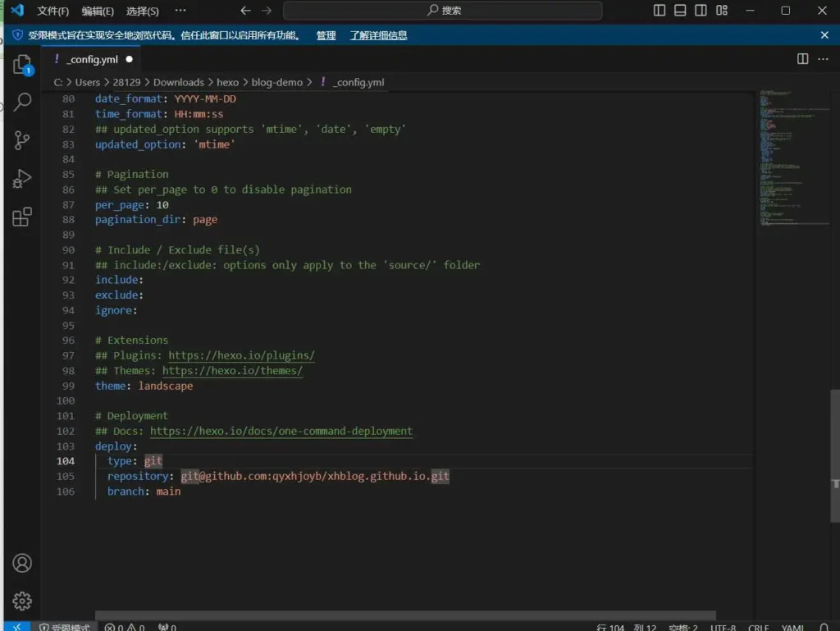Click the split editor right icon
This screenshot has width=840, height=631.
click(803, 59)
